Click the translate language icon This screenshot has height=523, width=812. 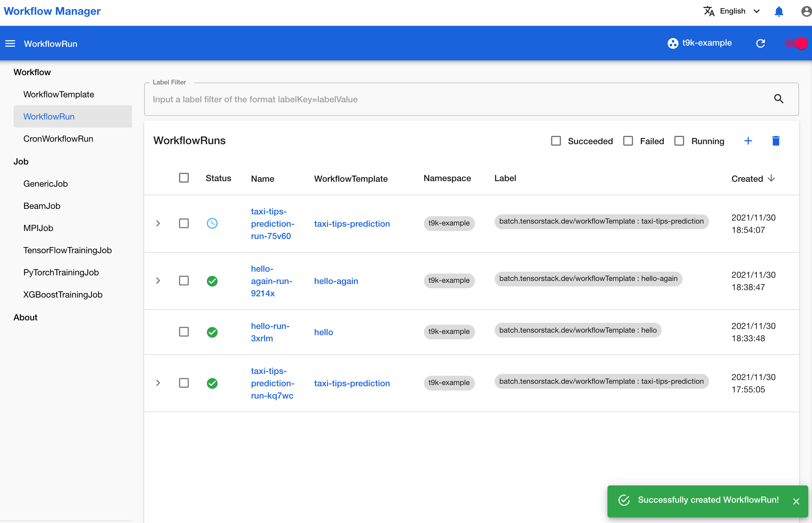pyautogui.click(x=709, y=11)
